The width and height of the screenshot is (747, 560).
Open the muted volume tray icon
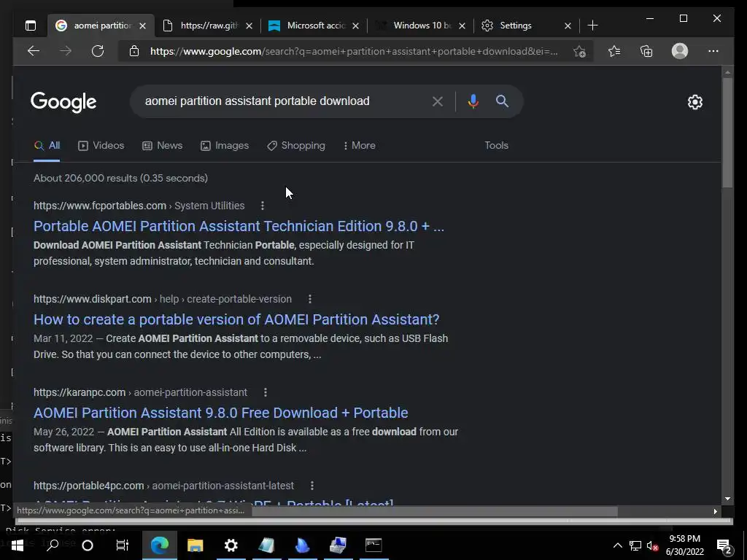[653, 545]
